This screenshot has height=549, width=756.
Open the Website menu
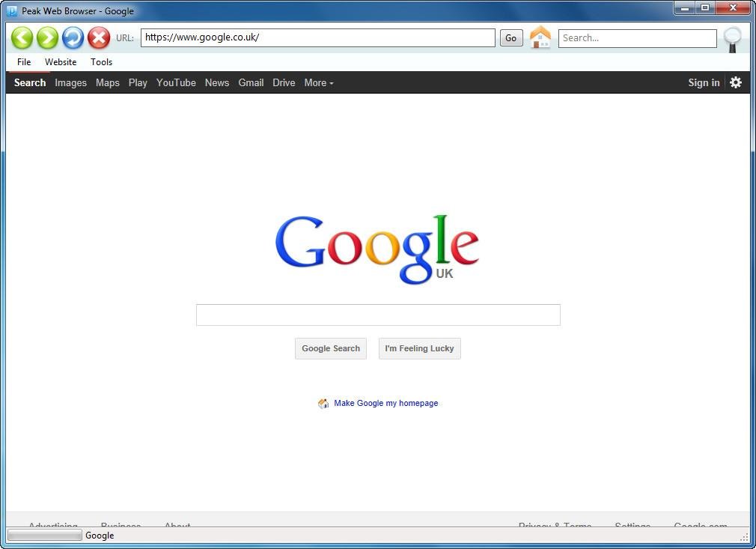pos(61,61)
